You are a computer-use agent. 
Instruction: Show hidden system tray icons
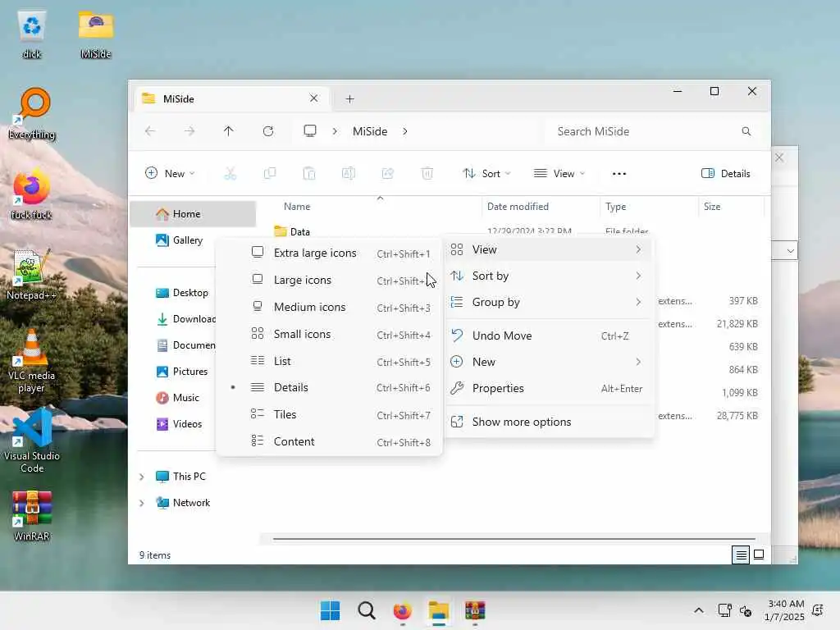[699, 610]
